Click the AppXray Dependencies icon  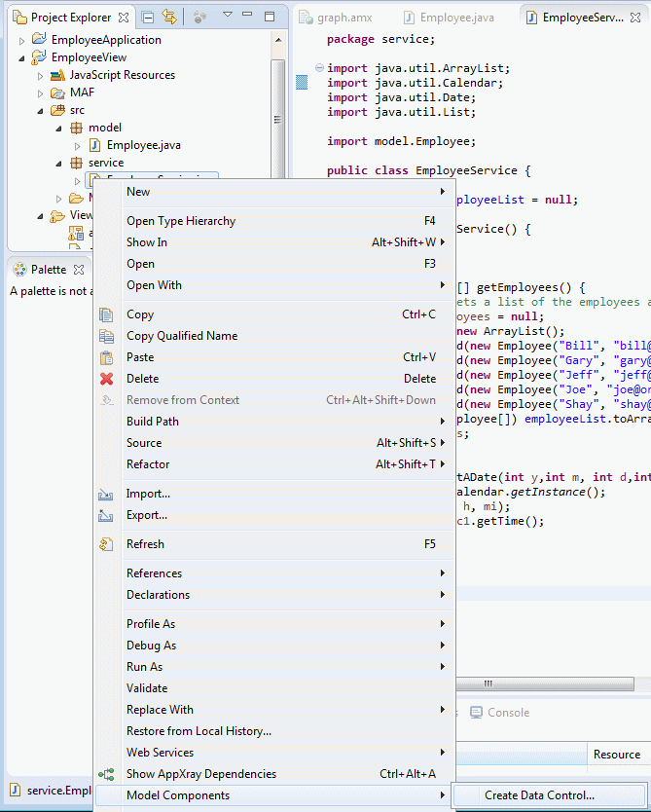(x=106, y=774)
